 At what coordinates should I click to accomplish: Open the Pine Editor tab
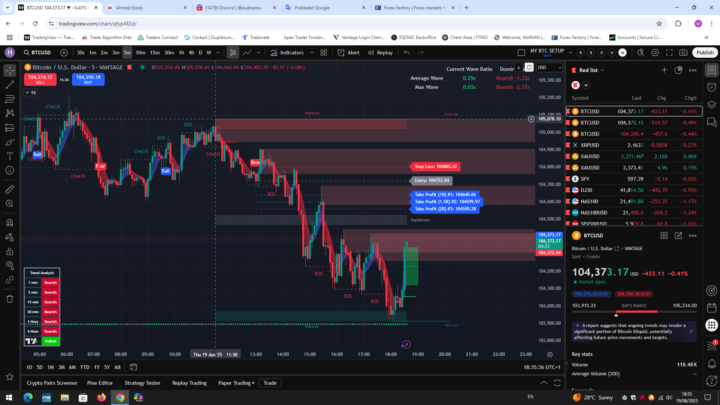point(100,383)
